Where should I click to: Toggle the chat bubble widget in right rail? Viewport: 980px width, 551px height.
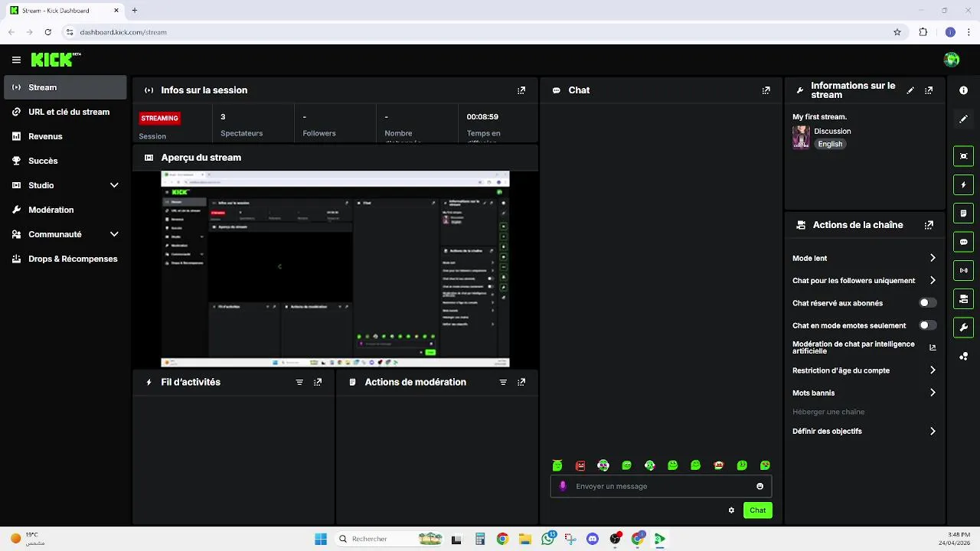[x=963, y=242]
